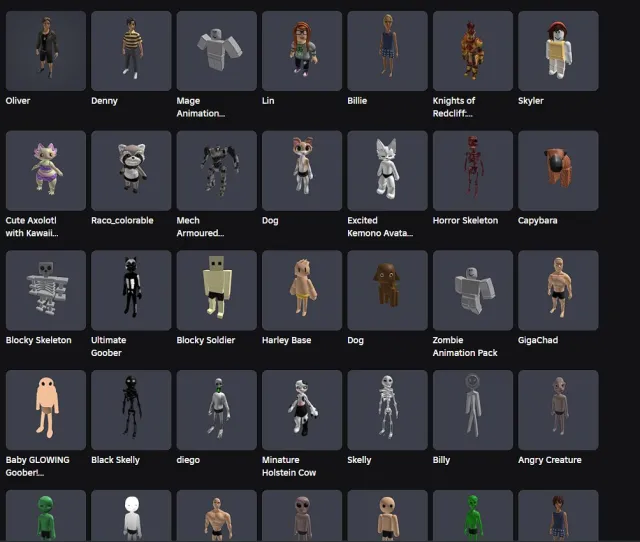Open the Zombie Animation Pack thumbnail
The image size is (640, 542).
[473, 290]
